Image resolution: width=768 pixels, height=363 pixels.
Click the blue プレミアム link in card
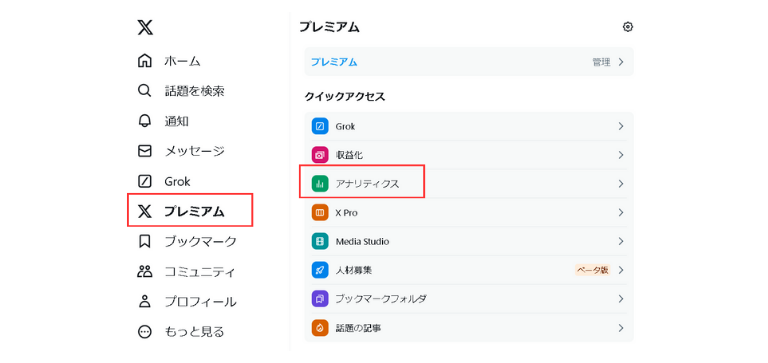click(x=334, y=62)
